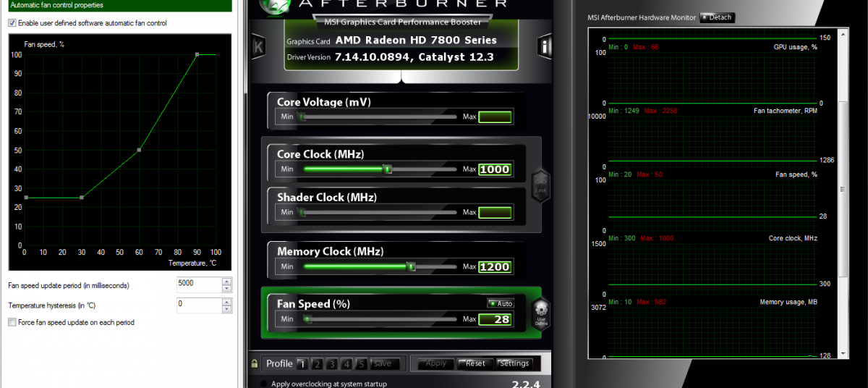Click driver version 7.14.10.0894, Catalyst 12.3

(414, 56)
